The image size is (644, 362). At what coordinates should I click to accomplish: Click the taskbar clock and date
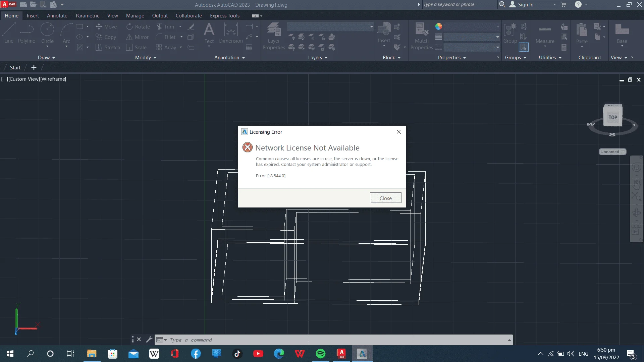coord(606,354)
